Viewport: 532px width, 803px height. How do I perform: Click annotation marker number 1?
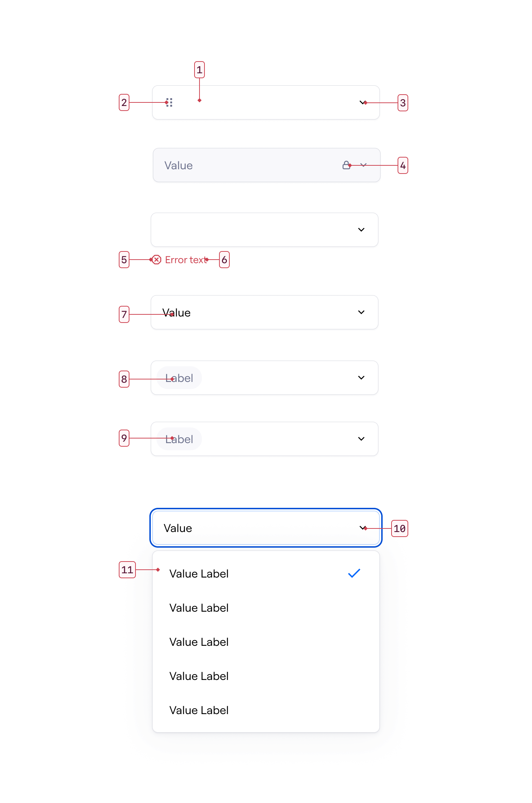click(199, 70)
